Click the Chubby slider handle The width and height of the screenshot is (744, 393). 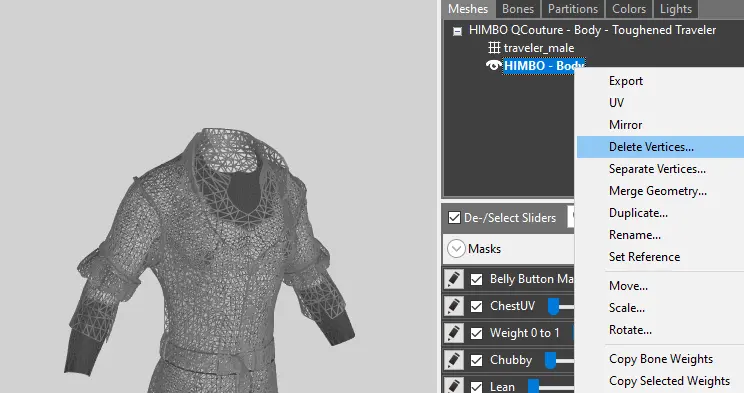(x=550, y=360)
